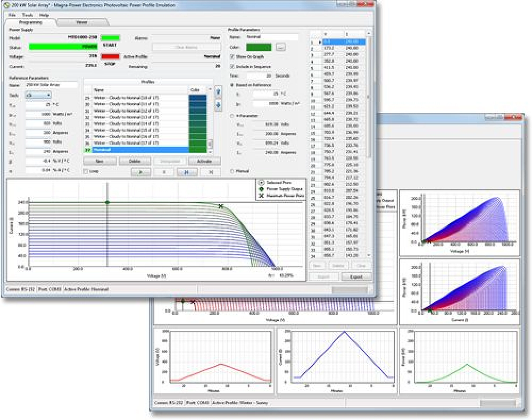
Task: Select row 1 in the V-I data table
Action: pos(338,42)
